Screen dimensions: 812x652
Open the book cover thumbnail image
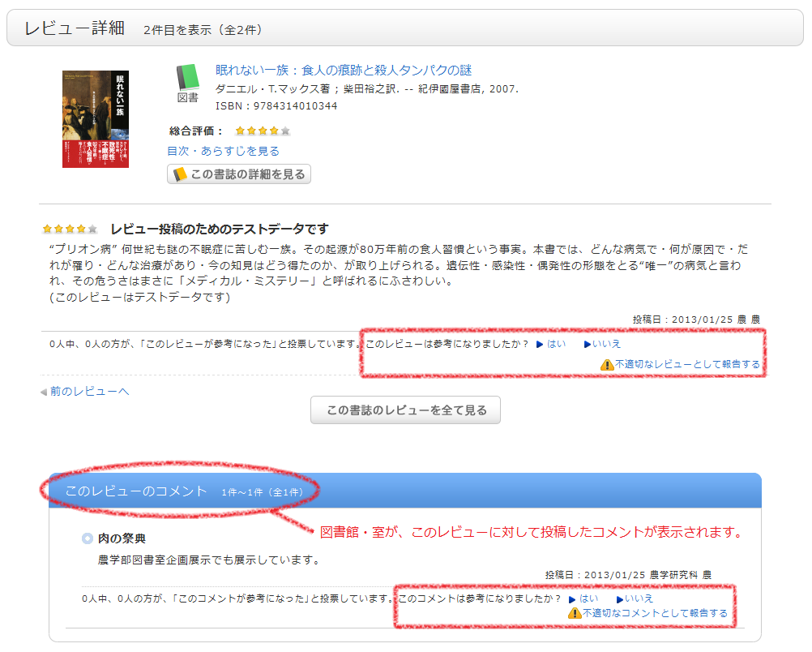(96, 118)
